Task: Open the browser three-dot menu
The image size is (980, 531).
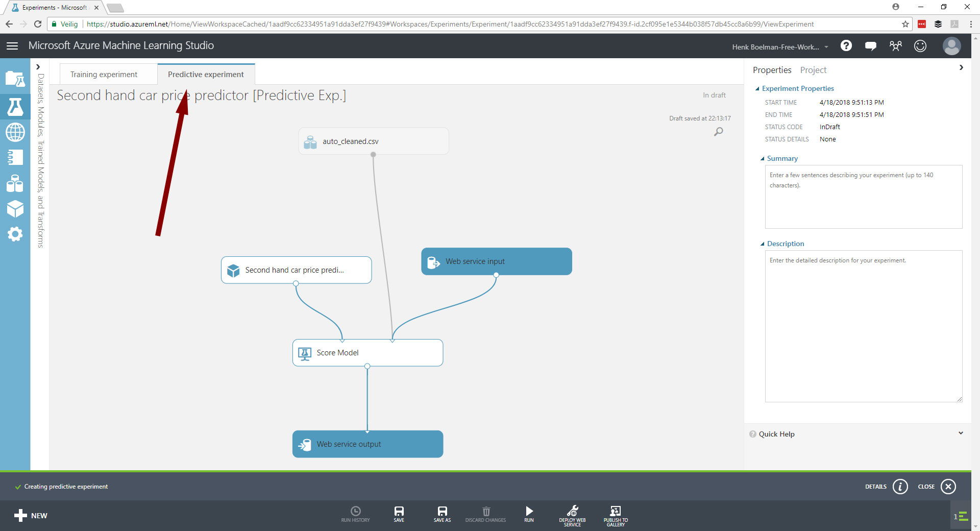Action: pyautogui.click(x=971, y=24)
